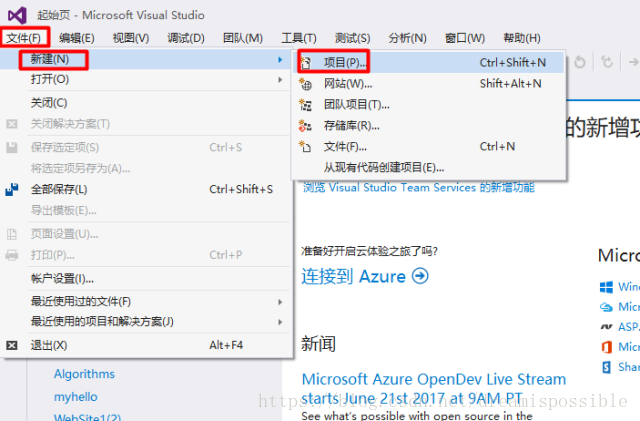
Task: Expand submenu arrow next to 新建(N)
Action: pyautogui.click(x=280, y=60)
